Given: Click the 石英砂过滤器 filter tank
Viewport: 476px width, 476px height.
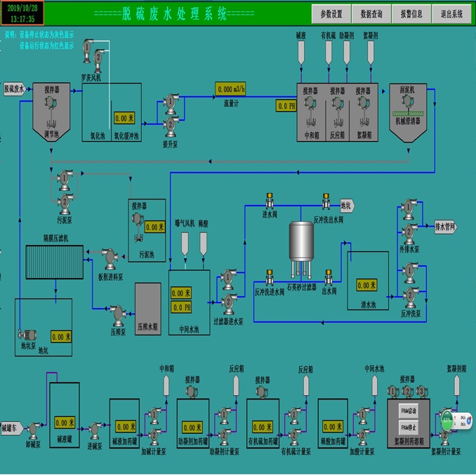Looking at the screenshot, I should tap(301, 249).
